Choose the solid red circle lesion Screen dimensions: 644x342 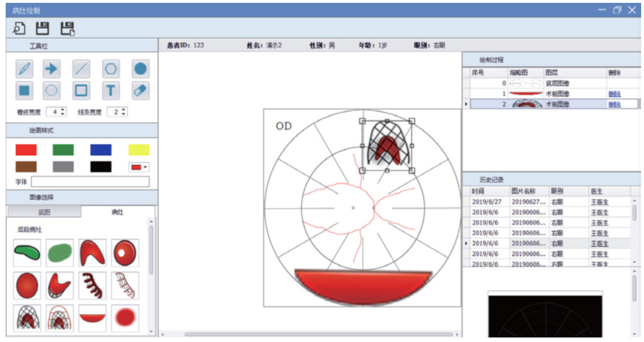pos(27,285)
